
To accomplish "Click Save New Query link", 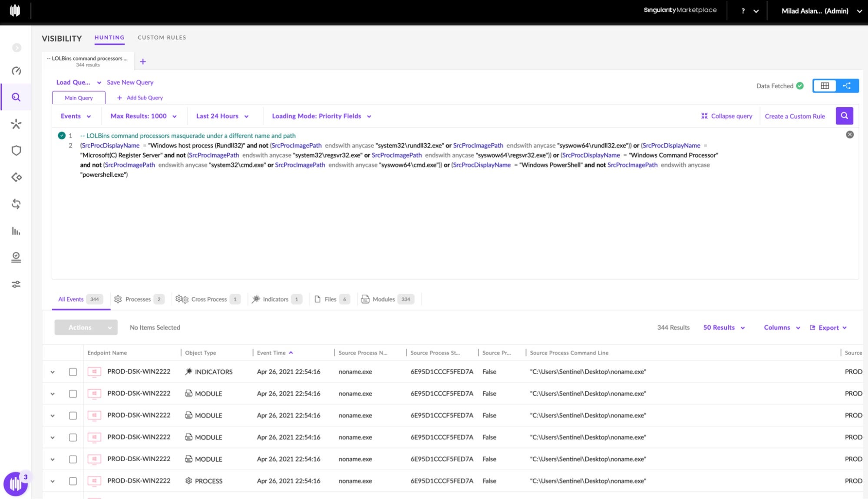I will (130, 82).
